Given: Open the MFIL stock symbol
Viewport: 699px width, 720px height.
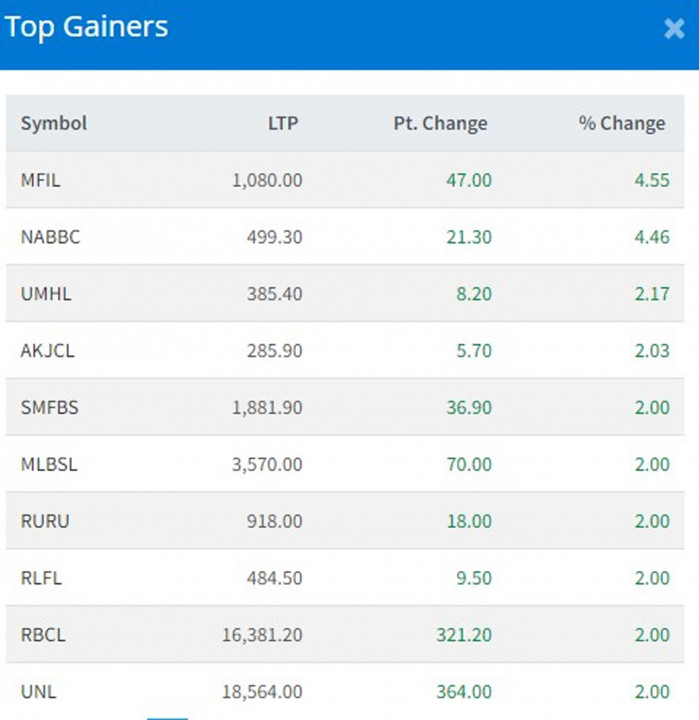Looking at the screenshot, I should pos(40,180).
